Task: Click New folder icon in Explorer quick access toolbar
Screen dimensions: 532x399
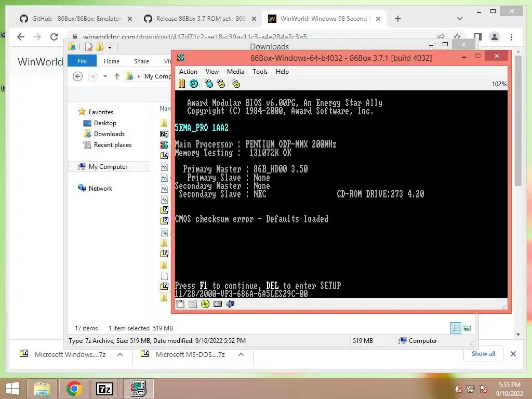Action: pyautogui.click(x=100, y=47)
